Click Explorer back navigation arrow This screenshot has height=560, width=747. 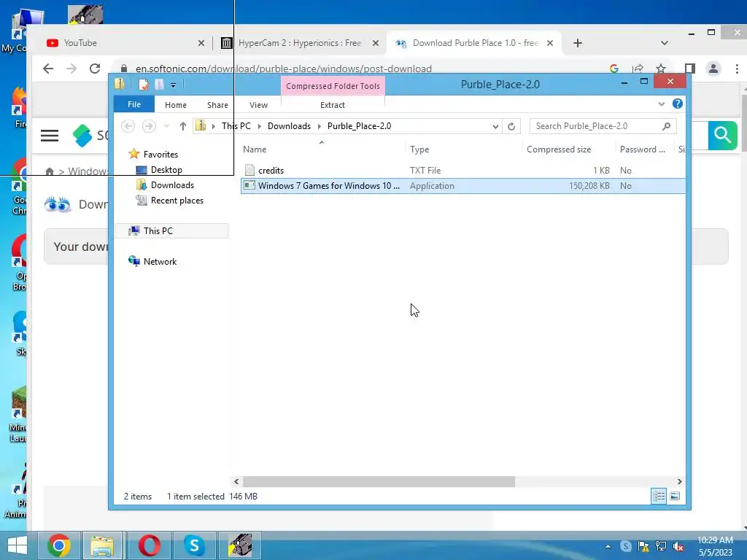(128, 126)
